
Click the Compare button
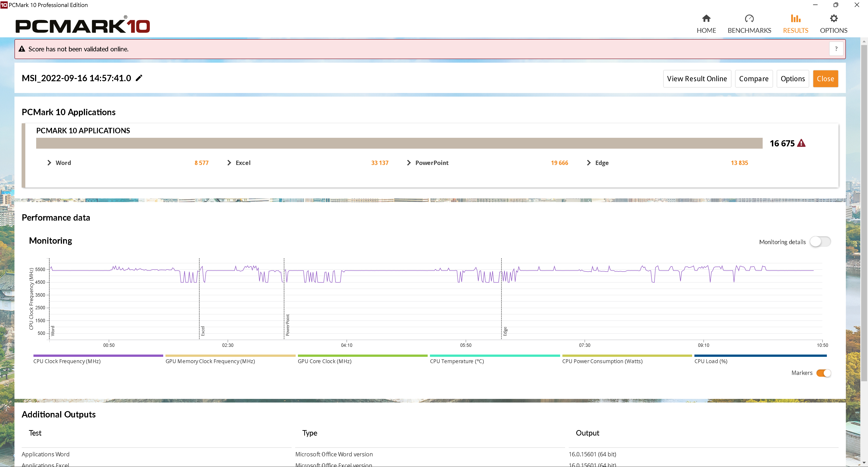click(x=754, y=79)
